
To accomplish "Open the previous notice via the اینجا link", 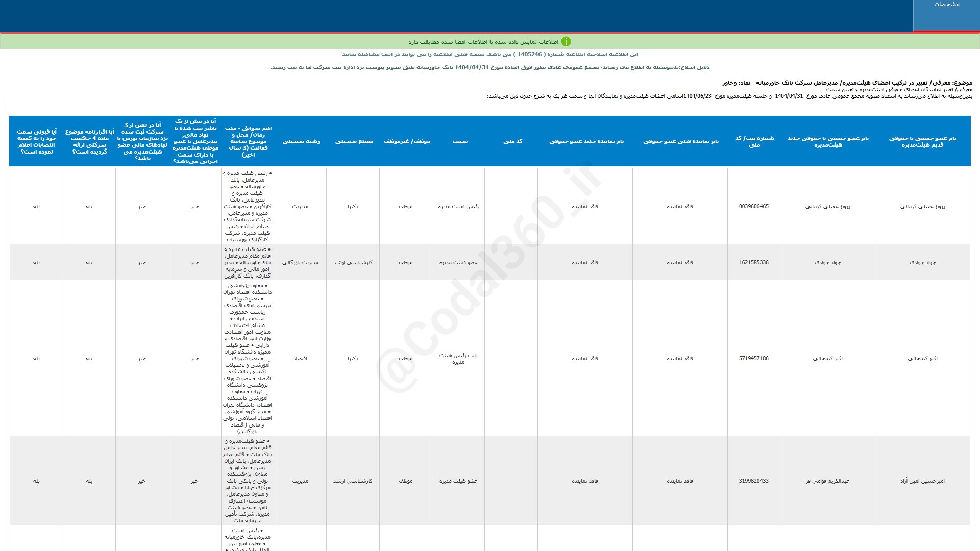I will coord(387,55).
